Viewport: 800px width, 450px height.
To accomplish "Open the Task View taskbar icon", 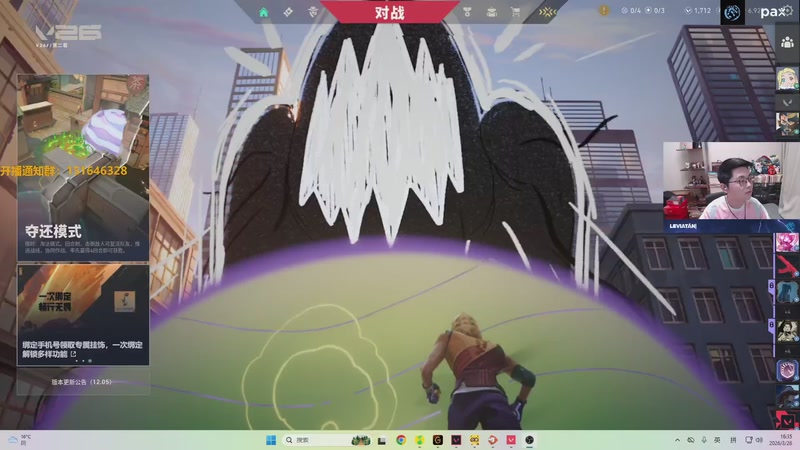I will 382,440.
